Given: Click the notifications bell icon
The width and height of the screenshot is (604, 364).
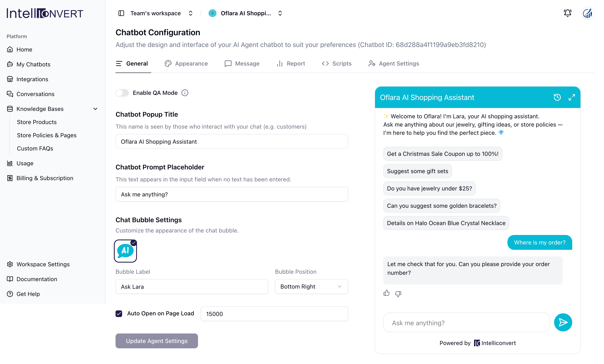Looking at the screenshot, I should pos(567,13).
